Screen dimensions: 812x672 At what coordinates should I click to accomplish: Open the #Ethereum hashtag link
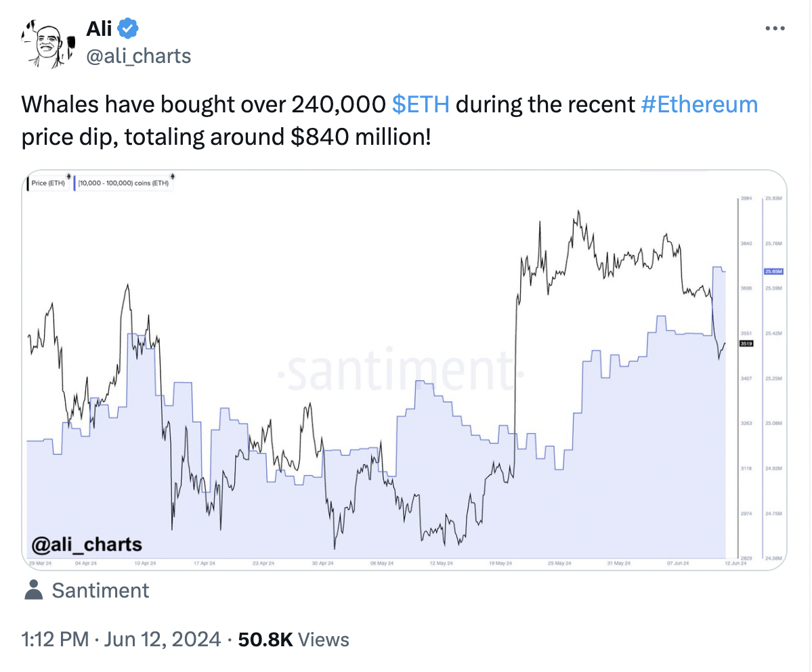(699, 104)
